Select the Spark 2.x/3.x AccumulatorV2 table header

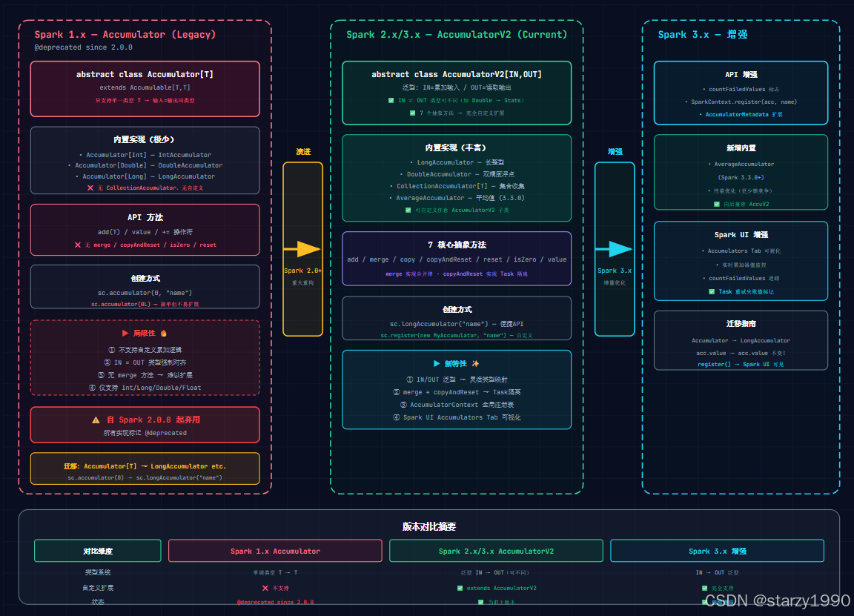tap(496, 551)
